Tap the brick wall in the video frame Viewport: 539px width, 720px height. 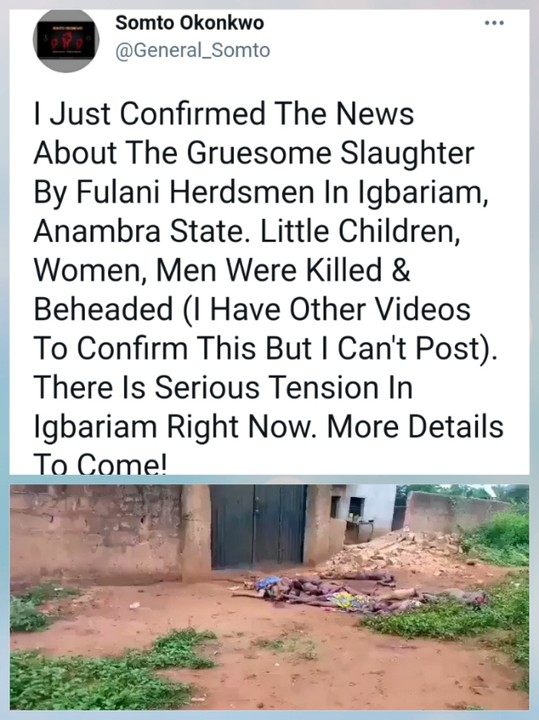tap(95, 534)
